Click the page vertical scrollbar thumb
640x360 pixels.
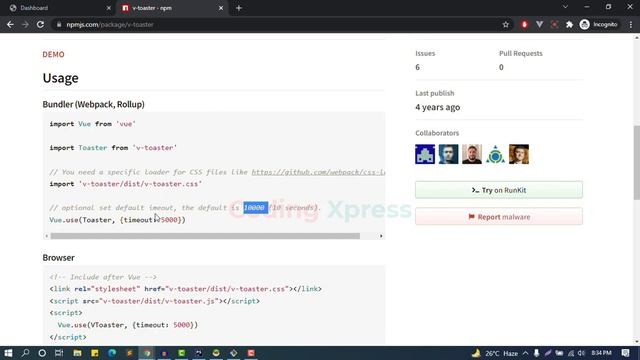tap(636, 162)
